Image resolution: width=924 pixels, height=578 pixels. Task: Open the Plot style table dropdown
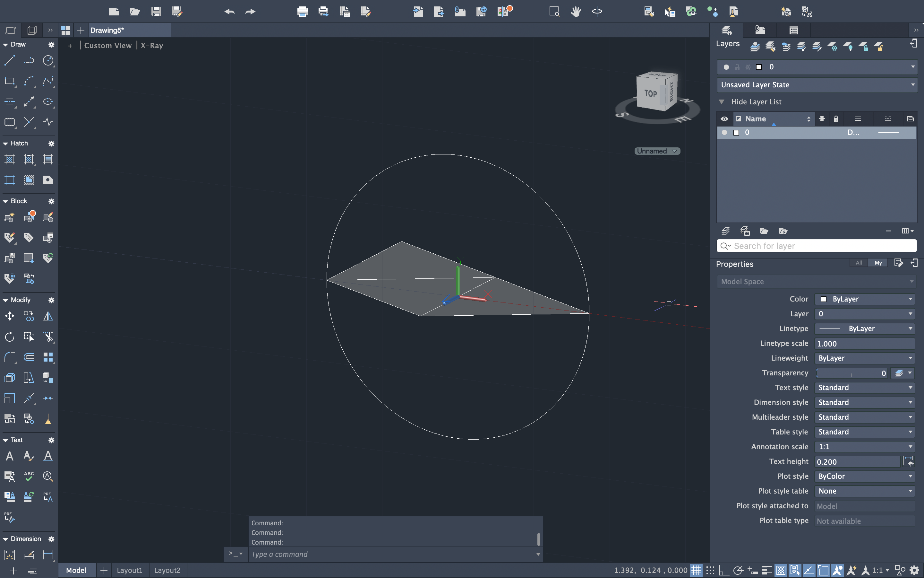[864, 491]
